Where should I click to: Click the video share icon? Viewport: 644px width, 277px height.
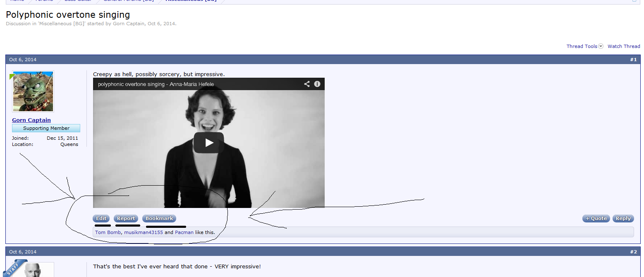coord(307,84)
